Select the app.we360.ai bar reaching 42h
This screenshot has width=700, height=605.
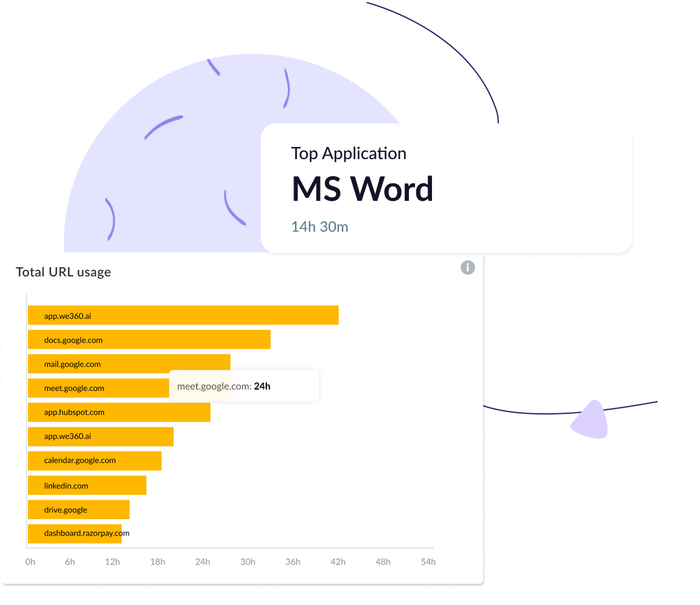point(183,315)
